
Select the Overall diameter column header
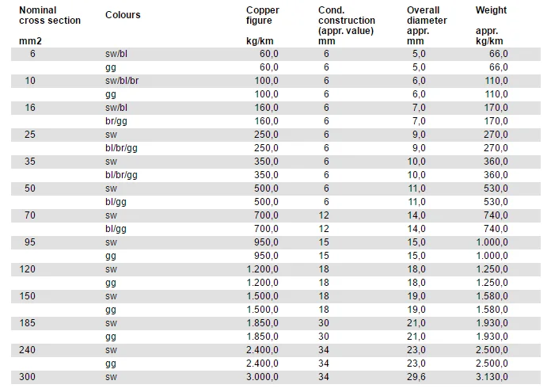(427, 25)
